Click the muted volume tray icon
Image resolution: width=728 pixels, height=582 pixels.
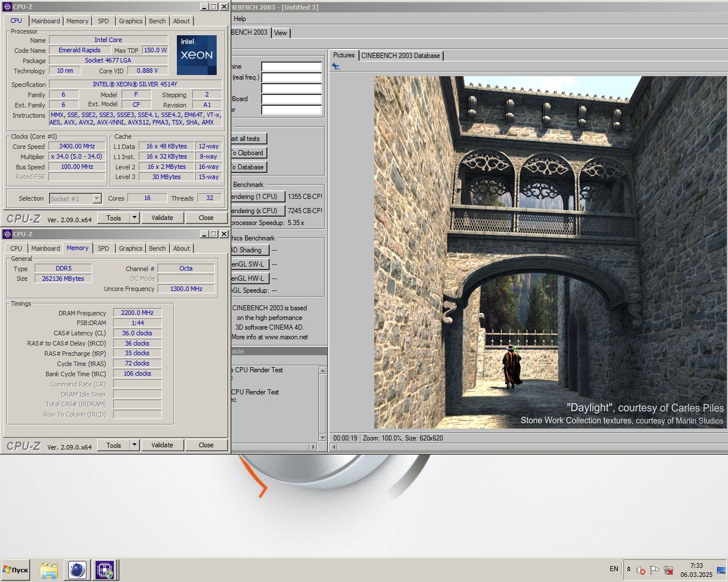point(641,569)
